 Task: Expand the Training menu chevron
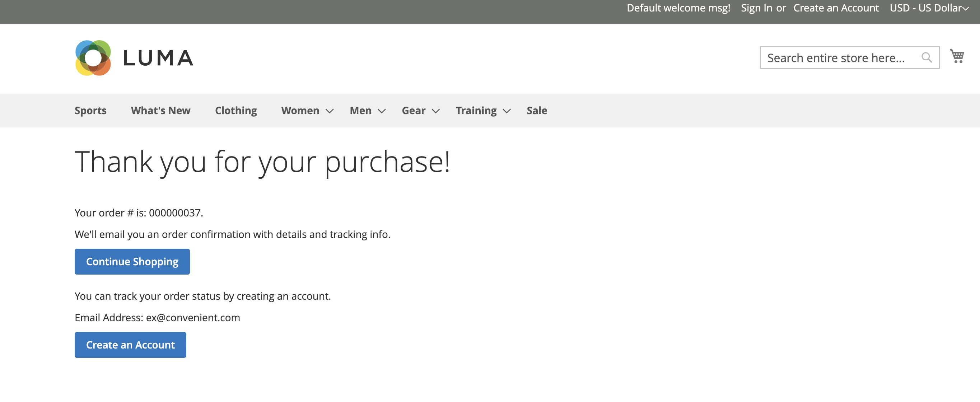[x=507, y=111]
